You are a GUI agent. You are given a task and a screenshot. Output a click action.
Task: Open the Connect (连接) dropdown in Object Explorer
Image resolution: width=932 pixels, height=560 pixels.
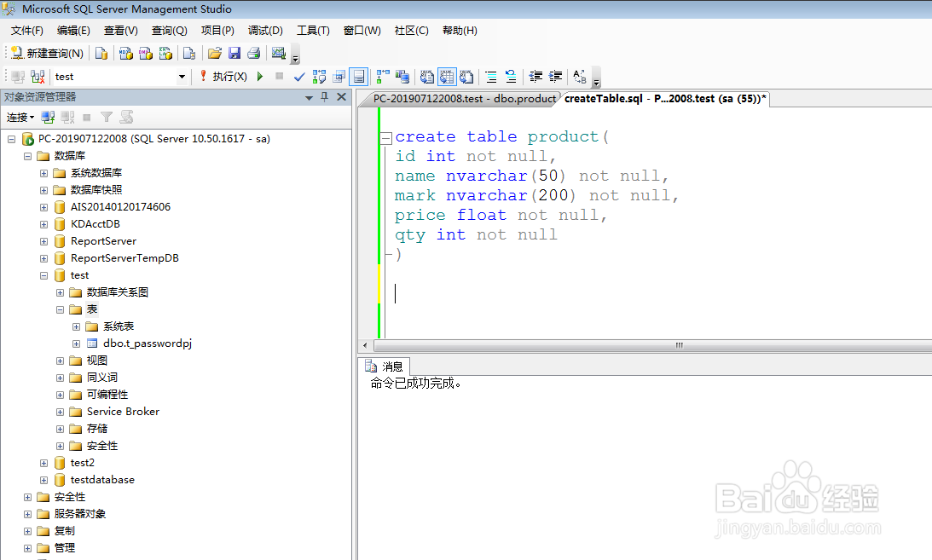(20, 118)
